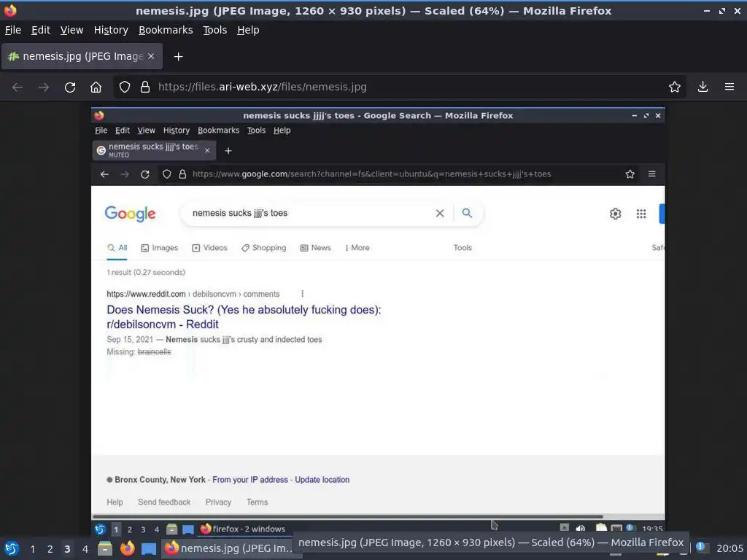Viewport: 747px width, 560px height.
Task: Click 'Send feedback' in the pictured footer
Action: (x=164, y=502)
